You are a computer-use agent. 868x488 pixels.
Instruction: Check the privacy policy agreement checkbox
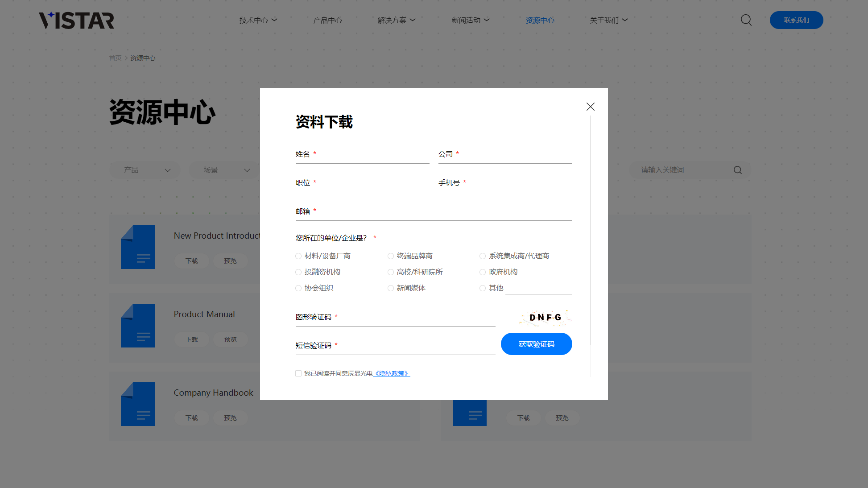(298, 373)
